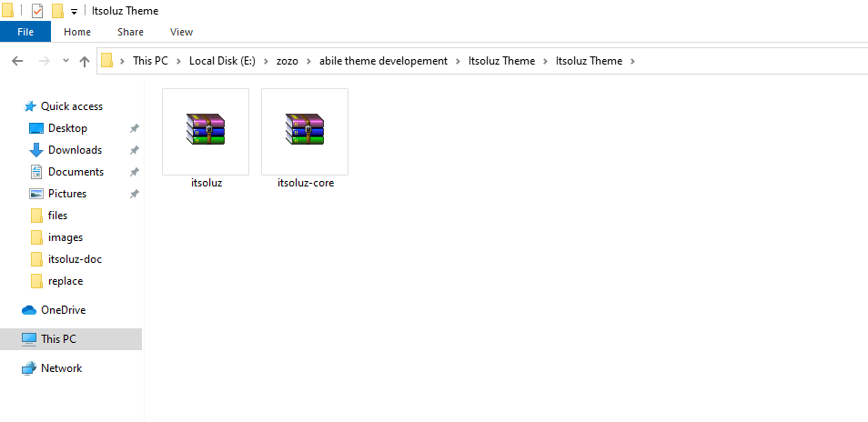Switch to the Share ribbon tab
The width and height of the screenshot is (868, 422).
click(x=130, y=32)
